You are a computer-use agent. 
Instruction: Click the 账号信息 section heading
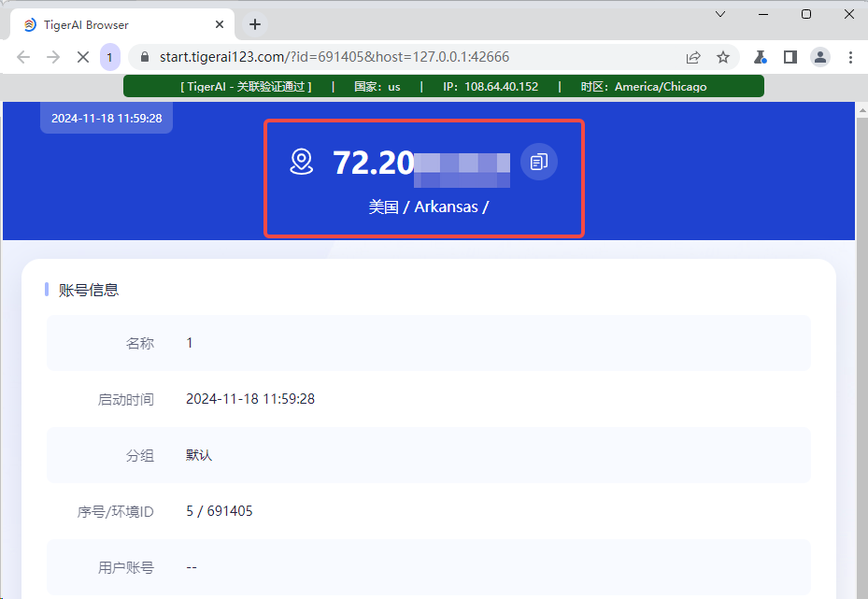coord(89,290)
